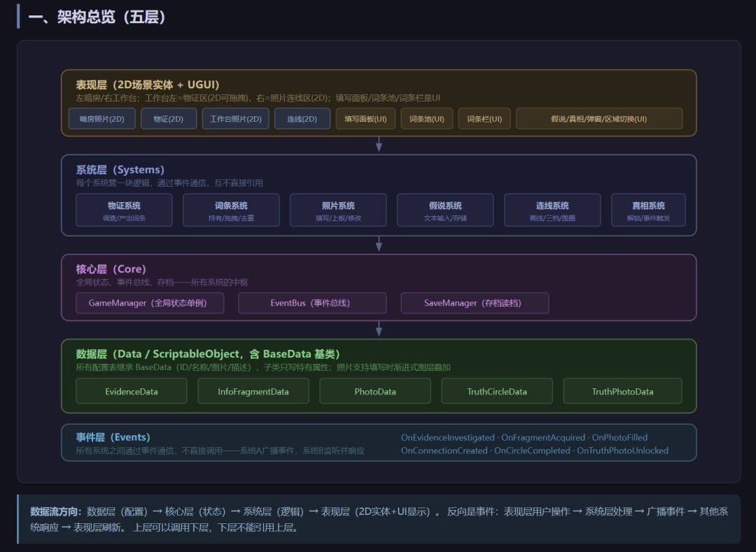Image resolution: width=756 pixels, height=552 pixels.
Task: Click the 工作台照片(2D) box
Action: click(235, 118)
